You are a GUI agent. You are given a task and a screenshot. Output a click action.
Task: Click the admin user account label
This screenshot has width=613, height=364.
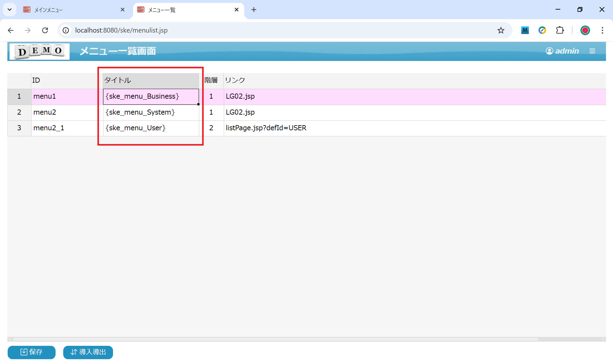point(563,51)
